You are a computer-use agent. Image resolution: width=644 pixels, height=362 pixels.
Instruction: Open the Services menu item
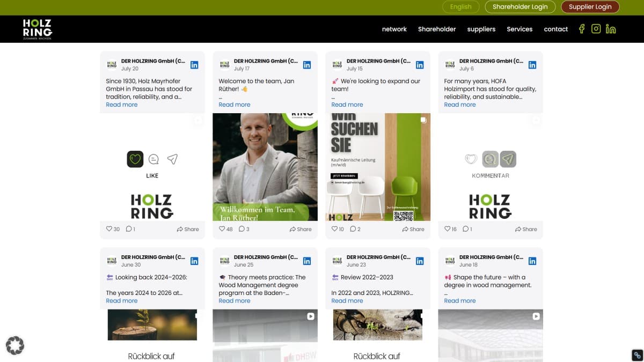[x=519, y=29]
